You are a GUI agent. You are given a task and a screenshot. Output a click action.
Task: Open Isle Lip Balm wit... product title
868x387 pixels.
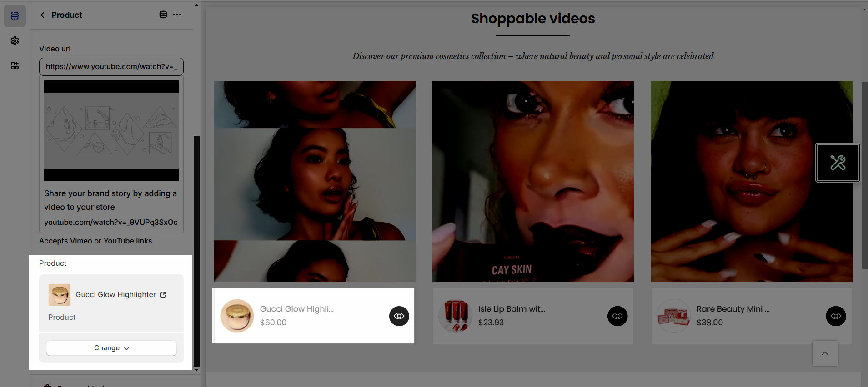coord(512,309)
